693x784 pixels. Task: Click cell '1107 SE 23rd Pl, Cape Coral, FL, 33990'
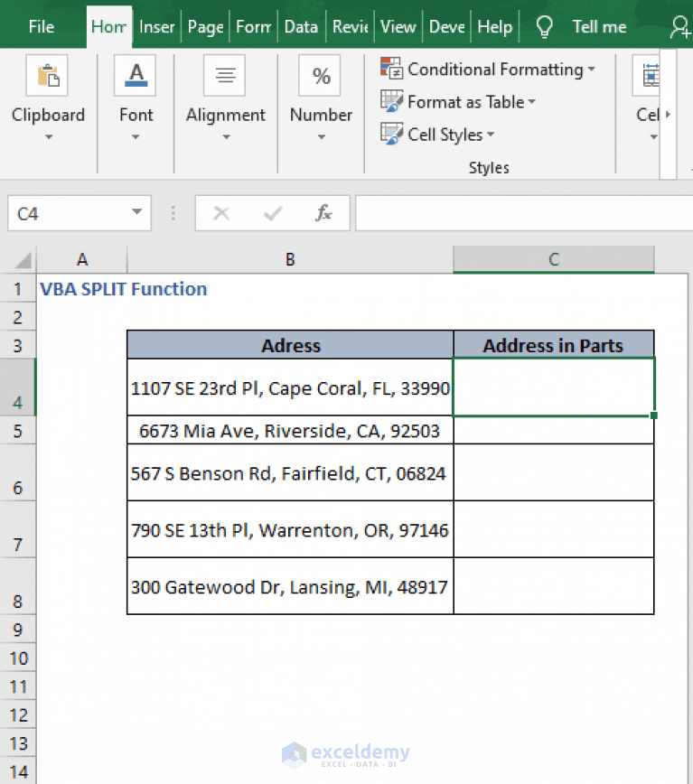click(291, 387)
